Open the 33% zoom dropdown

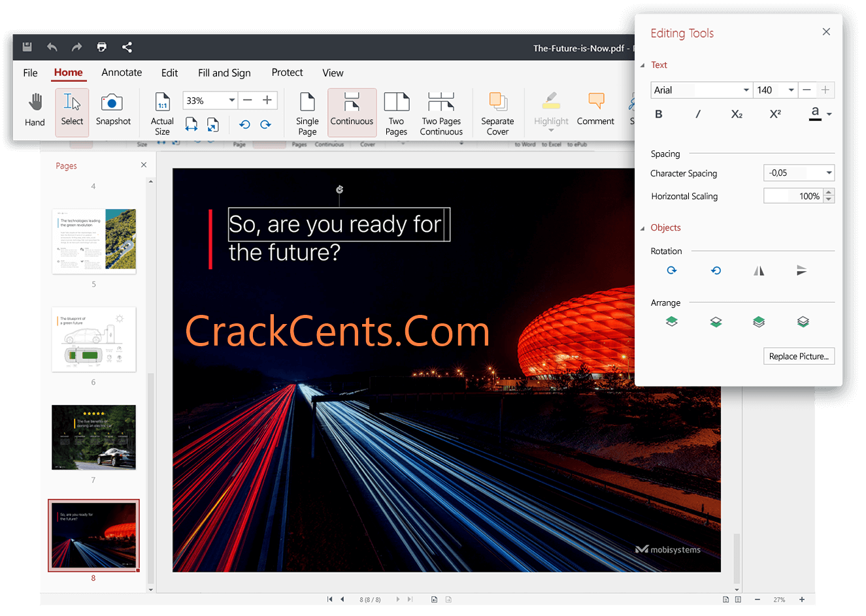click(232, 100)
